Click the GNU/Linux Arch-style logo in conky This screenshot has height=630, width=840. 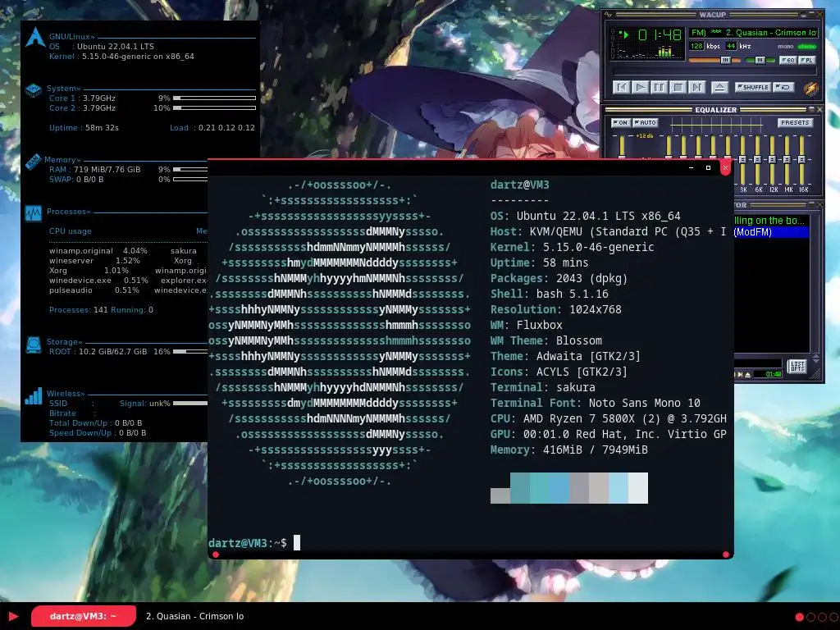35,38
